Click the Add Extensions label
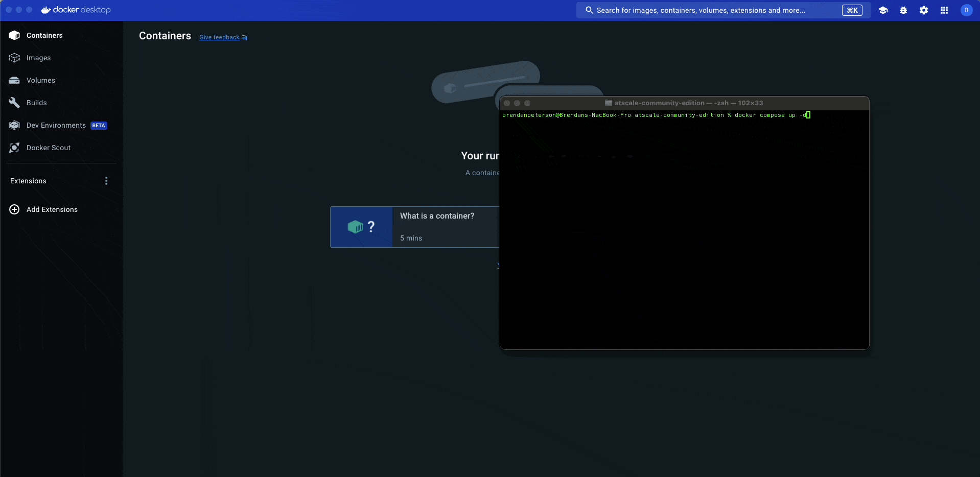 tap(52, 209)
